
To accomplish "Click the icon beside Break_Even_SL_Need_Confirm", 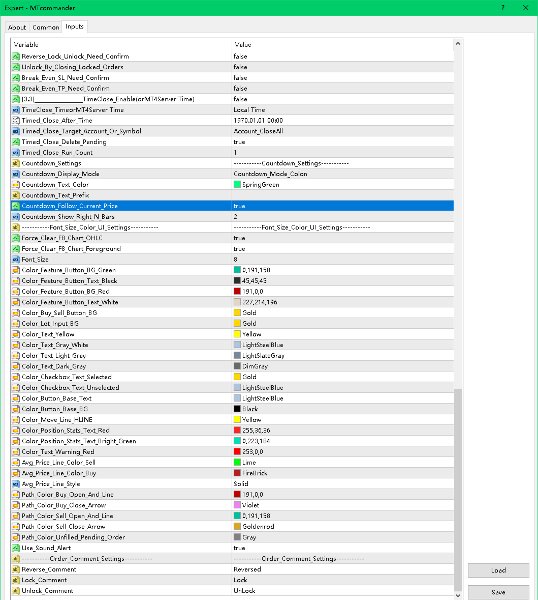I will pos(16,78).
